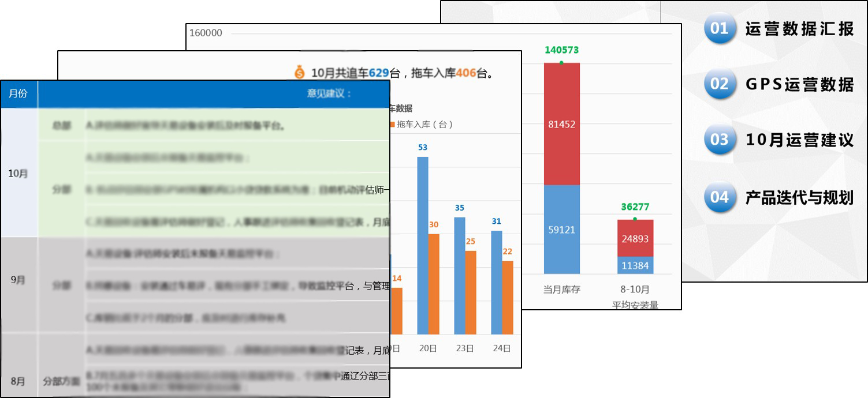Select the blue 11384 bar segment
The height and width of the screenshot is (398, 868).
[635, 265]
